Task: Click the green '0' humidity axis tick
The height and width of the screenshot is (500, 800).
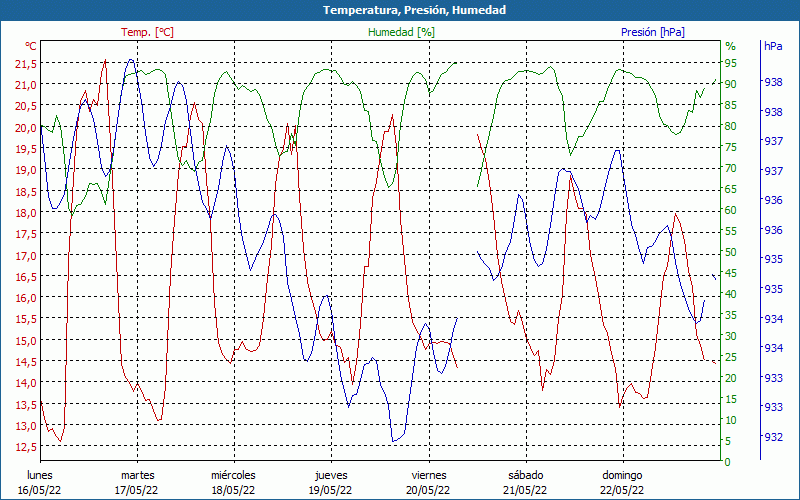Action: (728, 462)
